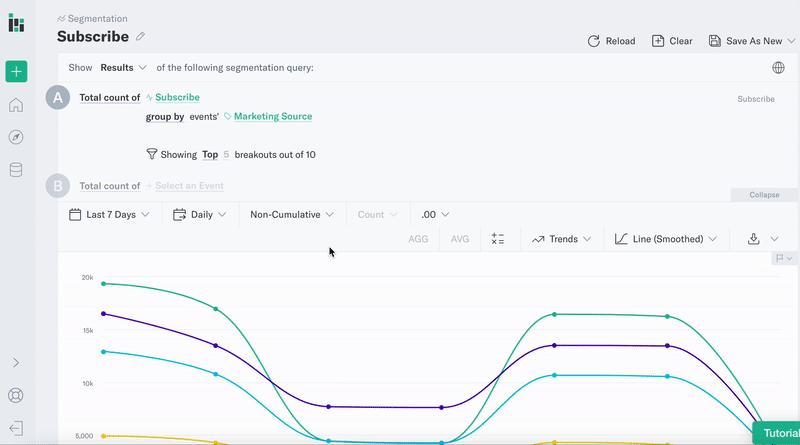The image size is (800, 445).
Task: Select the row B badge
Action: click(58, 186)
